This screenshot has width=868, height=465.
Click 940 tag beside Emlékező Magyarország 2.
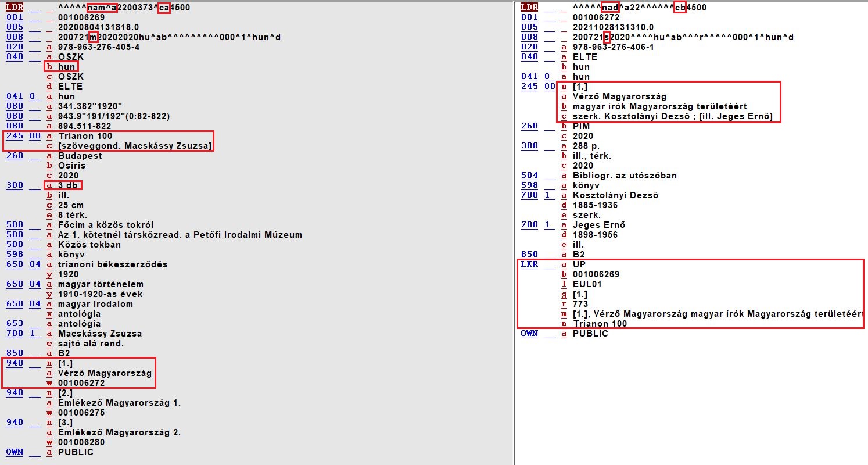coord(15,423)
